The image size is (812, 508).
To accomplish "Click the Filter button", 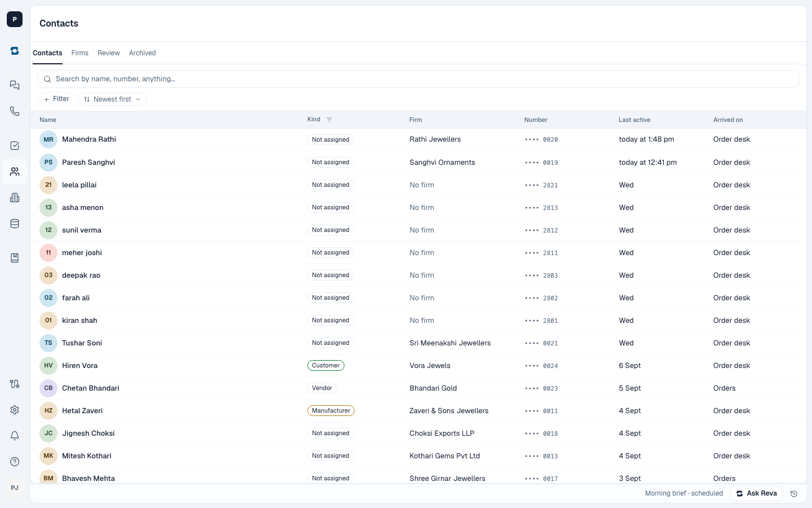I will tap(56, 99).
